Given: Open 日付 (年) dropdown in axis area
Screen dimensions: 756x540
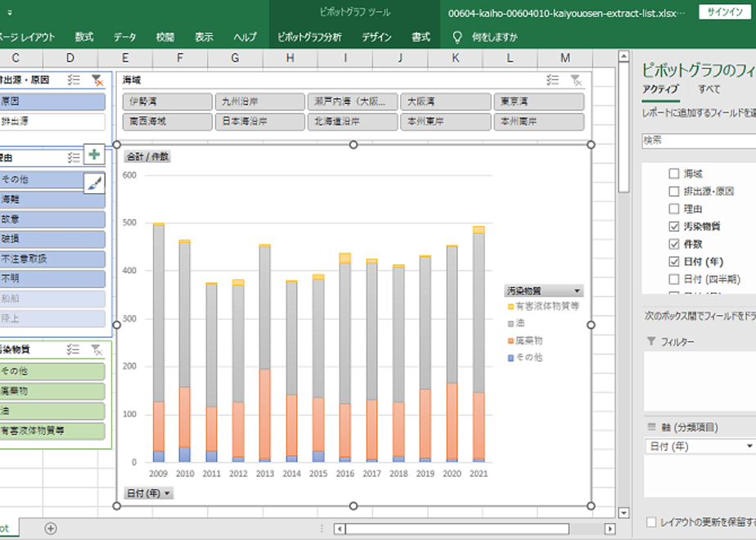Looking at the screenshot, I should coord(749,446).
